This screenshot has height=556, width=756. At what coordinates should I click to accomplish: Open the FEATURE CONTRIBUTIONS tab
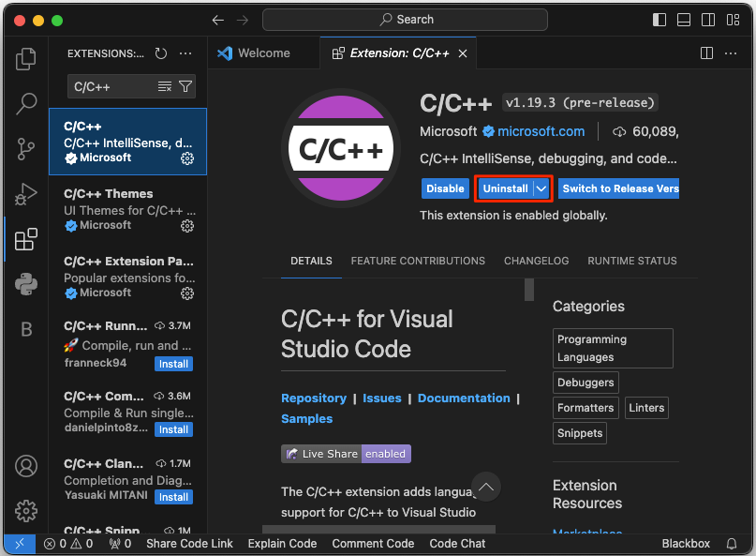click(x=418, y=261)
